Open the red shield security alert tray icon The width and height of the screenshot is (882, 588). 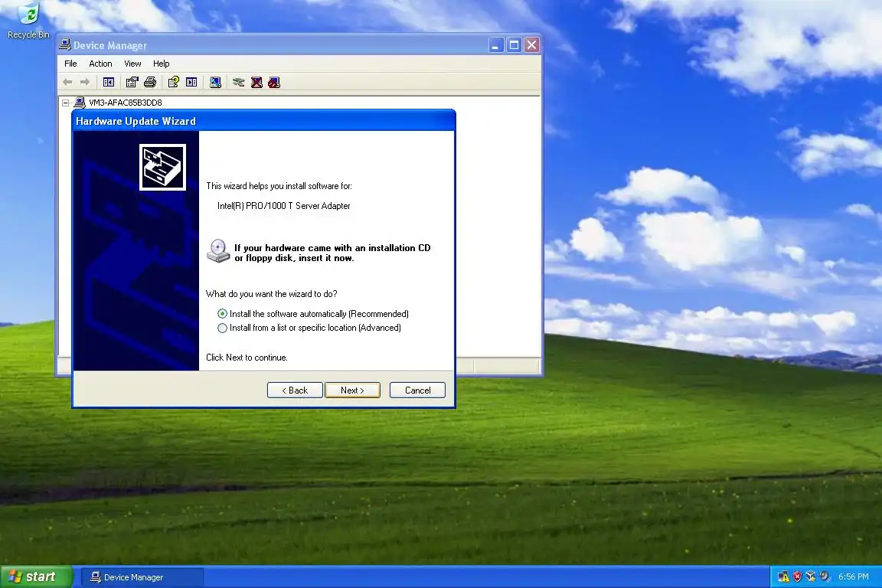[x=797, y=577]
